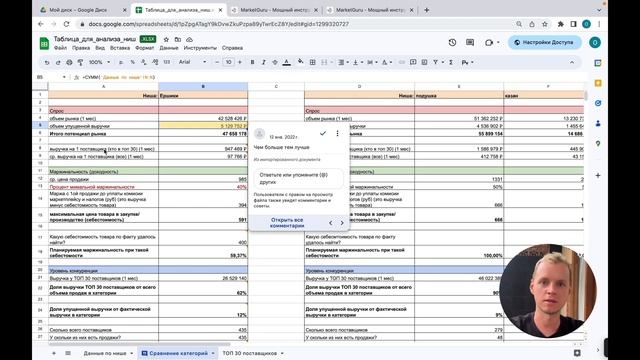Click Настройки Доступа share button
640x360 pixels.
544,42
